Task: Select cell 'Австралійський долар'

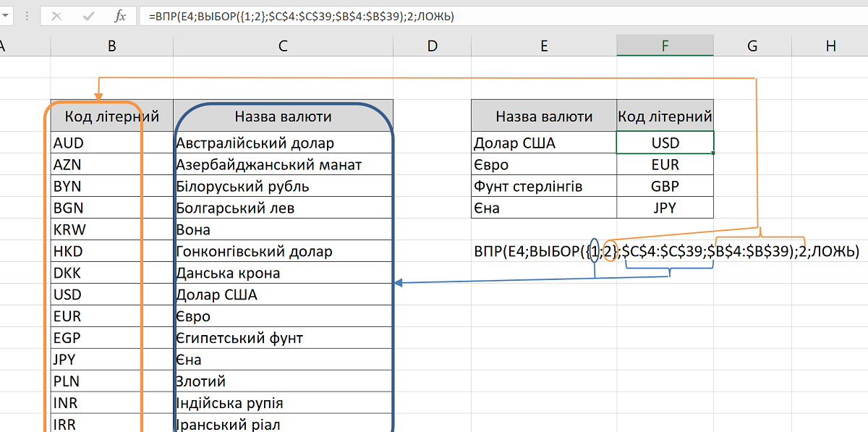Action: tap(283, 143)
